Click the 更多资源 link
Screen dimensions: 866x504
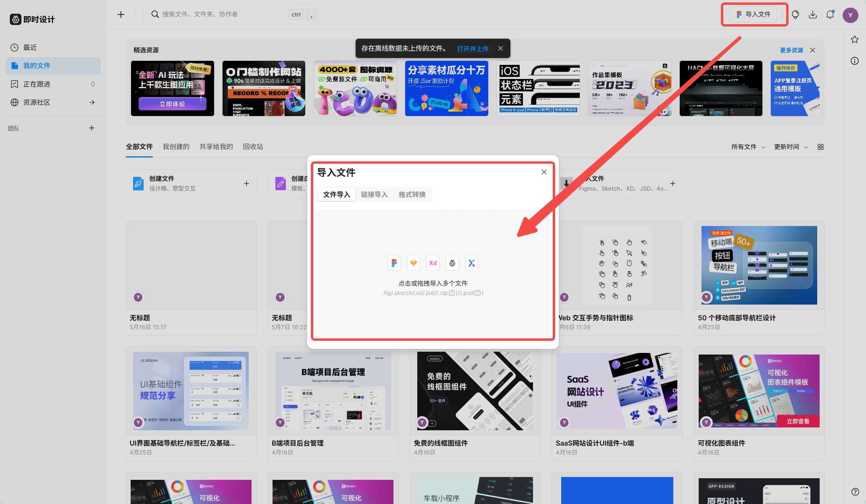(791, 50)
